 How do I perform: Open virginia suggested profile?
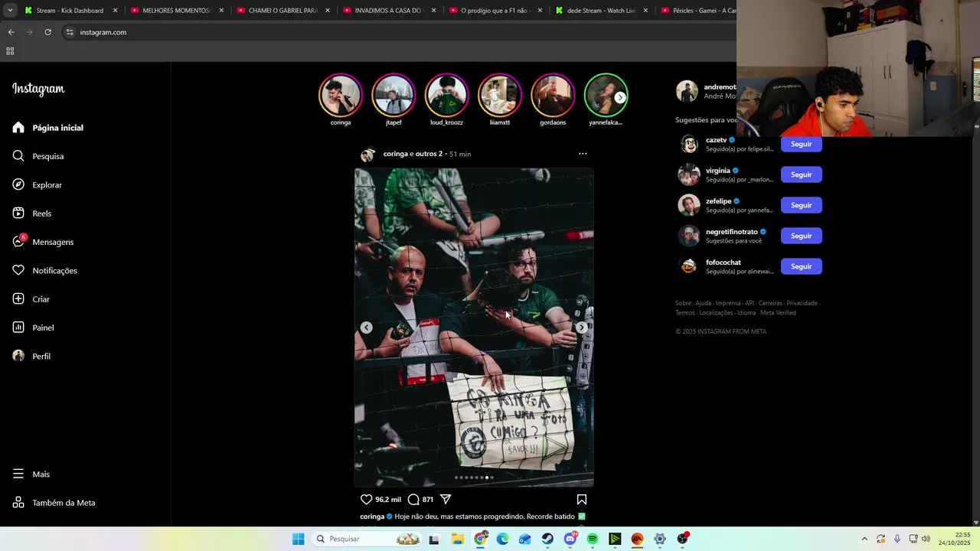coord(717,171)
